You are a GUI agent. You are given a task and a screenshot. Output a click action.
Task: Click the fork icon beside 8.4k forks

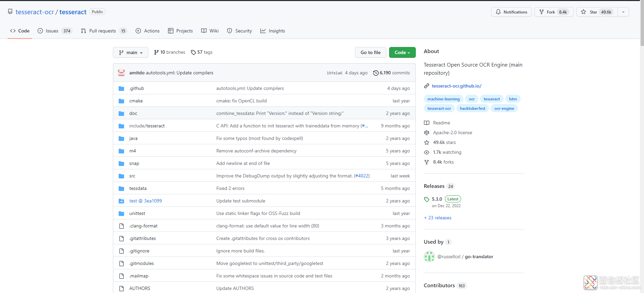427,162
